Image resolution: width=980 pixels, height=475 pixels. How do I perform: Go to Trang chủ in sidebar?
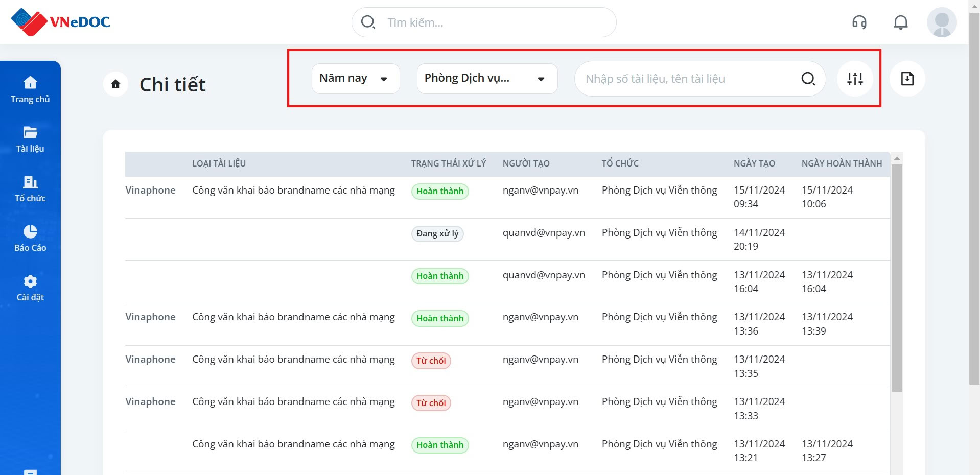pyautogui.click(x=30, y=89)
